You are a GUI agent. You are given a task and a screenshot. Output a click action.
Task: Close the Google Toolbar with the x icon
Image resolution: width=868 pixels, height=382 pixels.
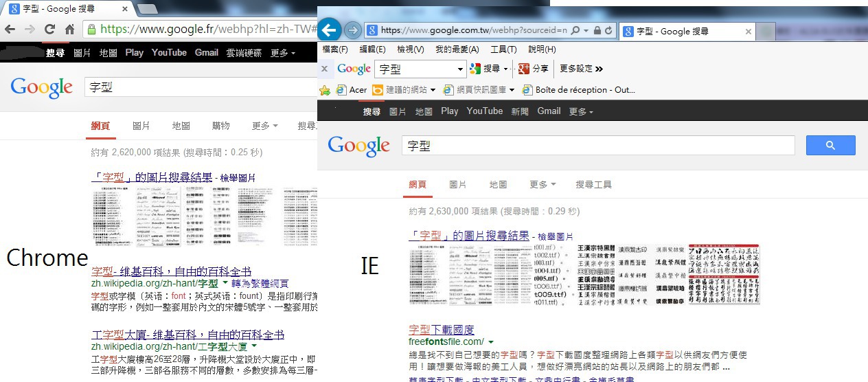pos(325,69)
